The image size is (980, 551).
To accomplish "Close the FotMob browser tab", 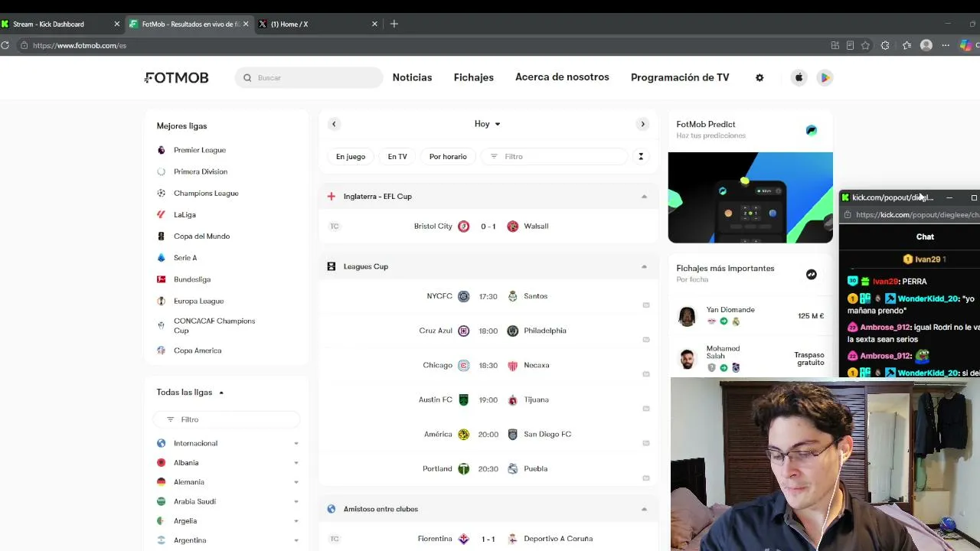I will pyautogui.click(x=246, y=24).
